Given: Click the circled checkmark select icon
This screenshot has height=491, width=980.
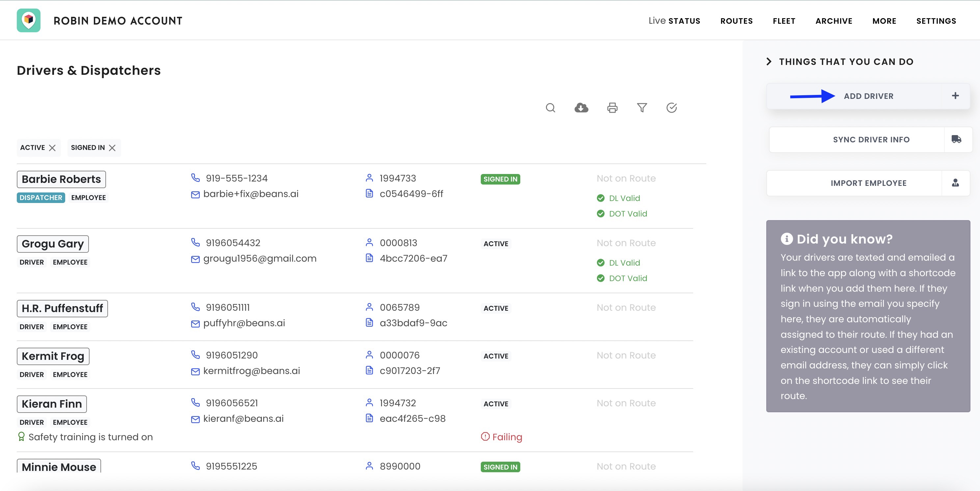Looking at the screenshot, I should pos(671,108).
